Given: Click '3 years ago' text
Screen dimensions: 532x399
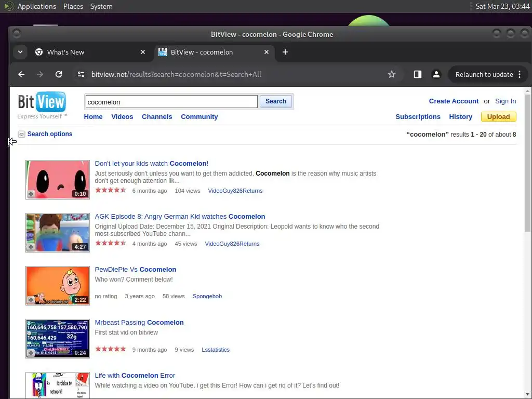Looking at the screenshot, I should [139, 296].
